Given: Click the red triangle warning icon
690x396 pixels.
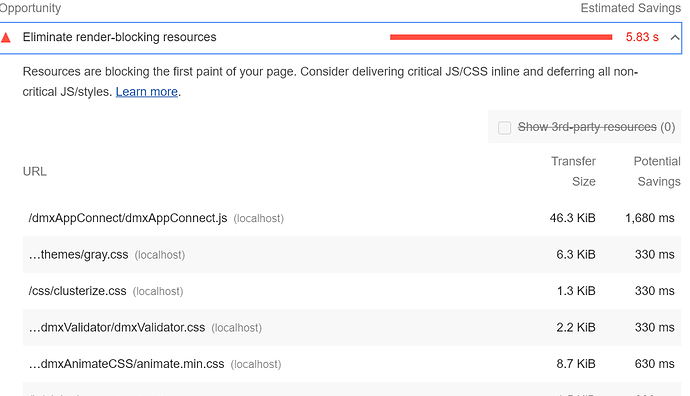Looking at the screenshot, I should coord(6,38).
